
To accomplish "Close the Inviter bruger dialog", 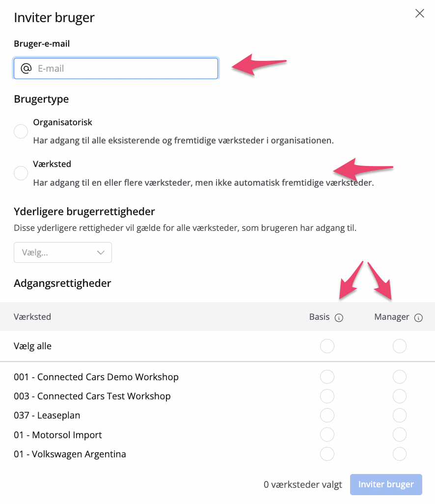I will pos(420,14).
